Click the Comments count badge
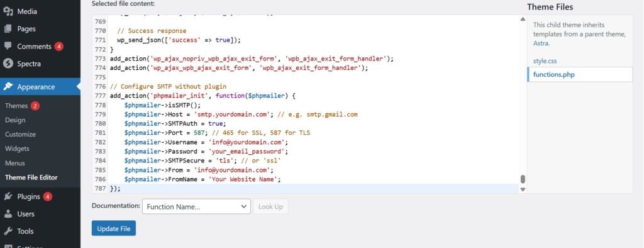Viewport: 644px width, 248px height. pyautogui.click(x=58, y=47)
